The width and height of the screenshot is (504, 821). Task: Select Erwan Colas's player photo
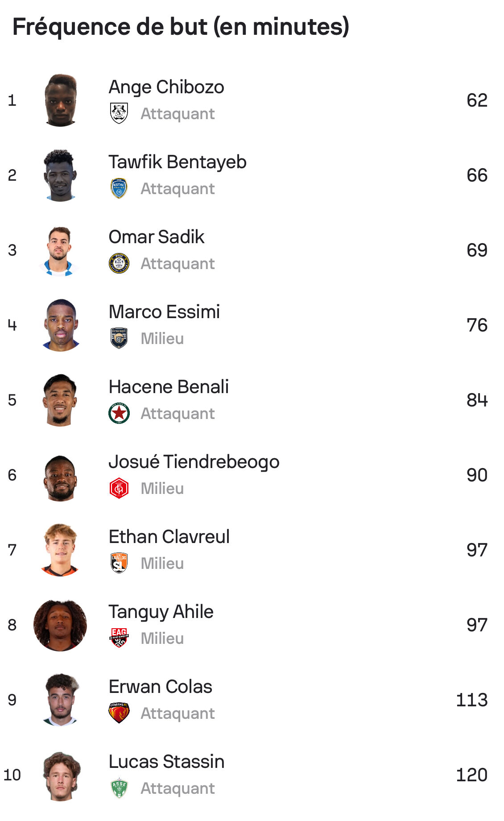click(61, 700)
